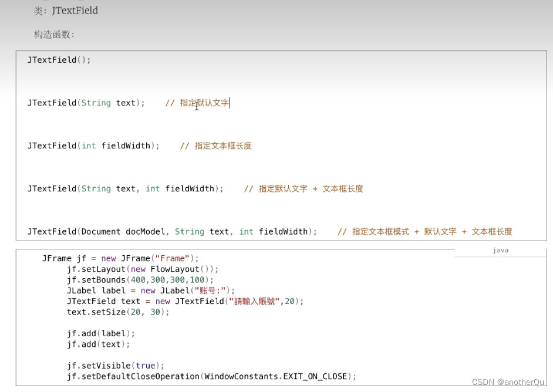Click the 'JTextField();' code line

tap(59, 60)
